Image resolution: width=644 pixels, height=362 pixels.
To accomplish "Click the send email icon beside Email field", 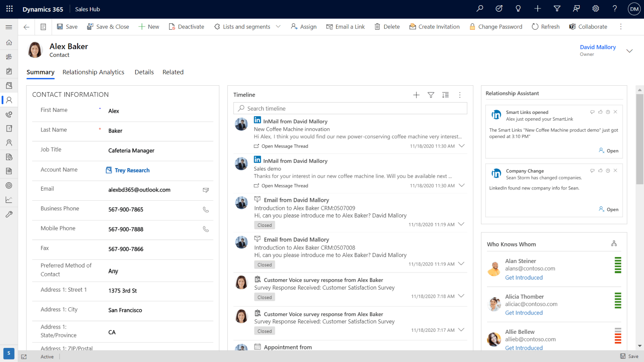I will (206, 190).
